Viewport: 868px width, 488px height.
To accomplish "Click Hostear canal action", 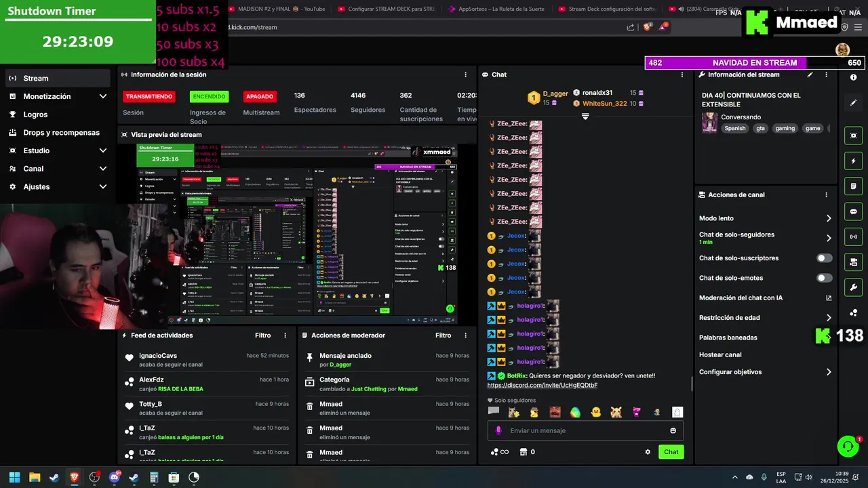I will pyautogui.click(x=720, y=354).
